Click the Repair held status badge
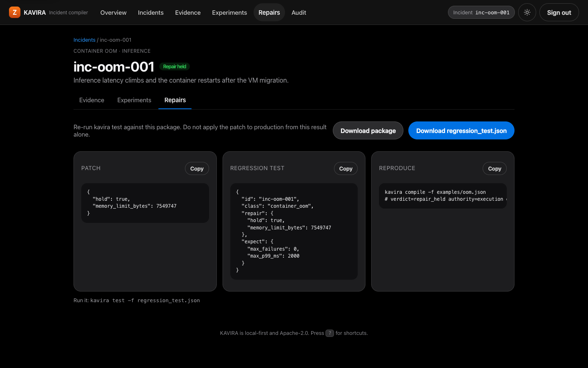Viewport: 588px width, 368px height. [174, 67]
